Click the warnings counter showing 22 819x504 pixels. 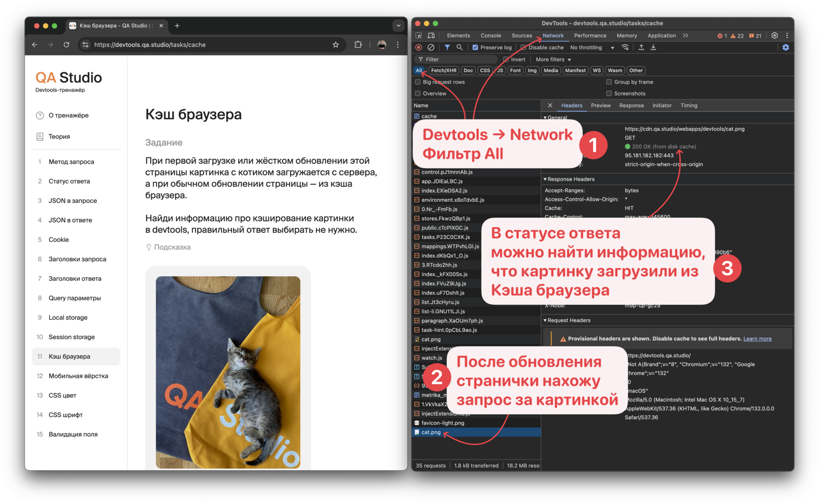(737, 36)
